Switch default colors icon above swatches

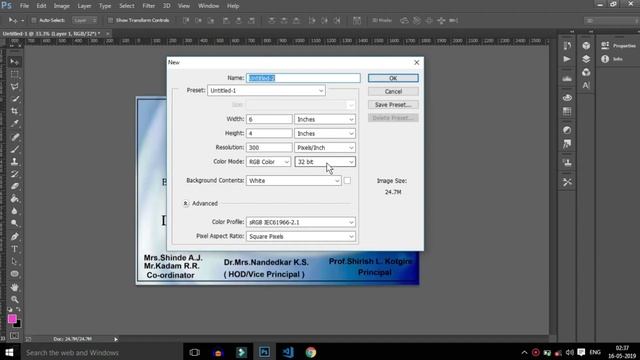[9, 310]
